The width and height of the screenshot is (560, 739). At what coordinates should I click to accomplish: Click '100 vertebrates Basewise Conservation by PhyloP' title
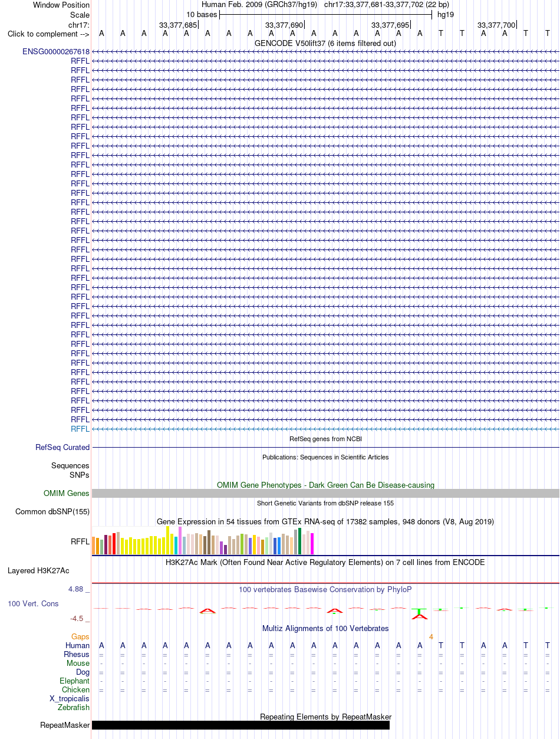coord(325,589)
